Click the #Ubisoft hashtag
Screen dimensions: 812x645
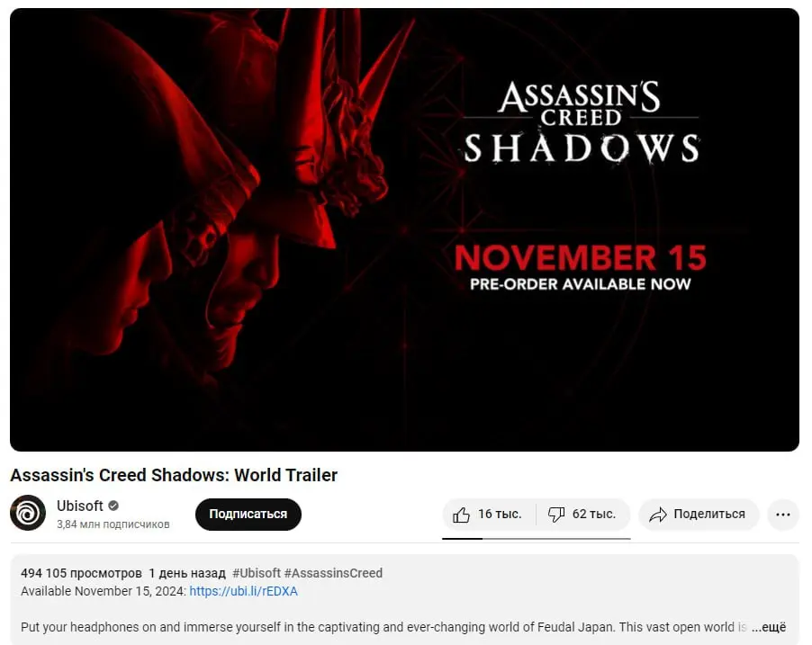[257, 573]
